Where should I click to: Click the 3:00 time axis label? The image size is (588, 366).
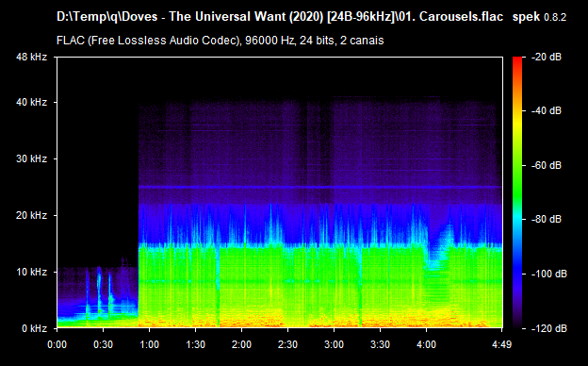tap(334, 344)
